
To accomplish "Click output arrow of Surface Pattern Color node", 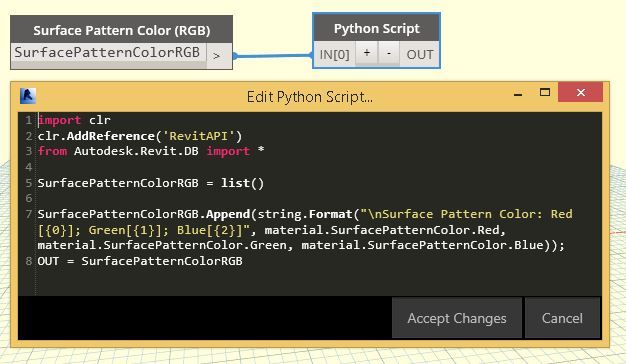I will [x=217, y=56].
